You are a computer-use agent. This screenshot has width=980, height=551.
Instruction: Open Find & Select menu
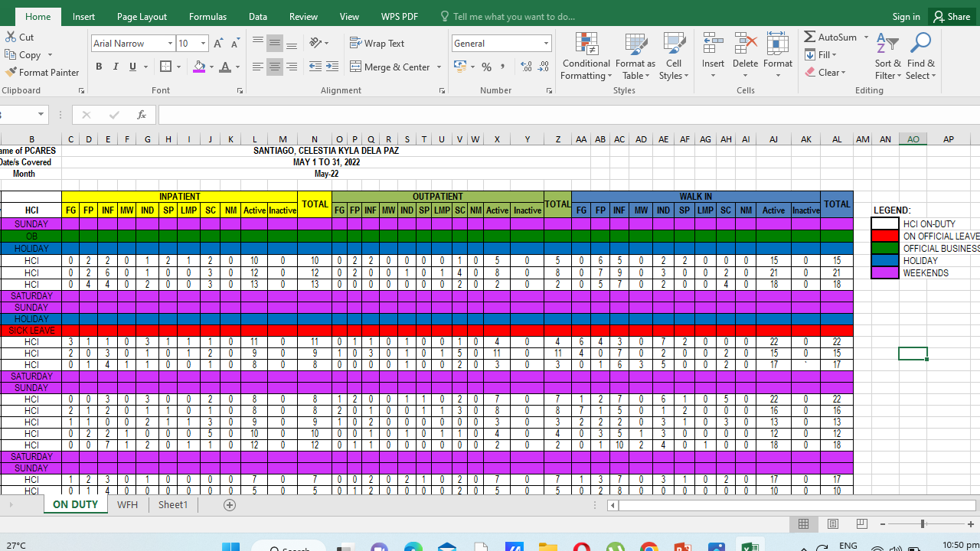[921, 56]
